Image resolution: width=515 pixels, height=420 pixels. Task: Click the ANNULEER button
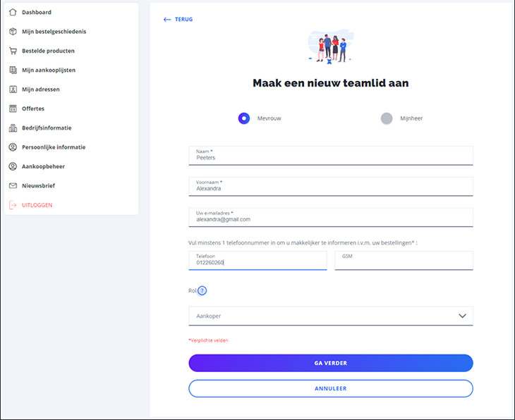pyautogui.click(x=331, y=388)
